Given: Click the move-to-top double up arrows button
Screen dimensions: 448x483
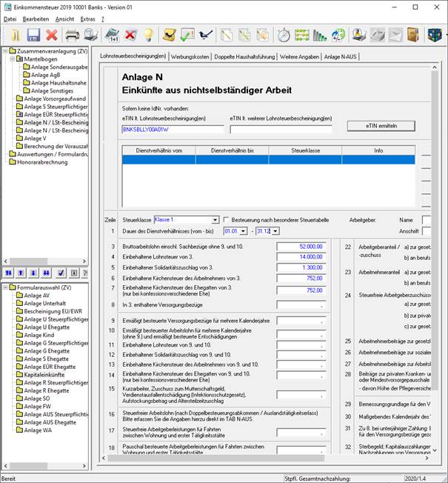Looking at the screenshot, I should tap(9, 273).
